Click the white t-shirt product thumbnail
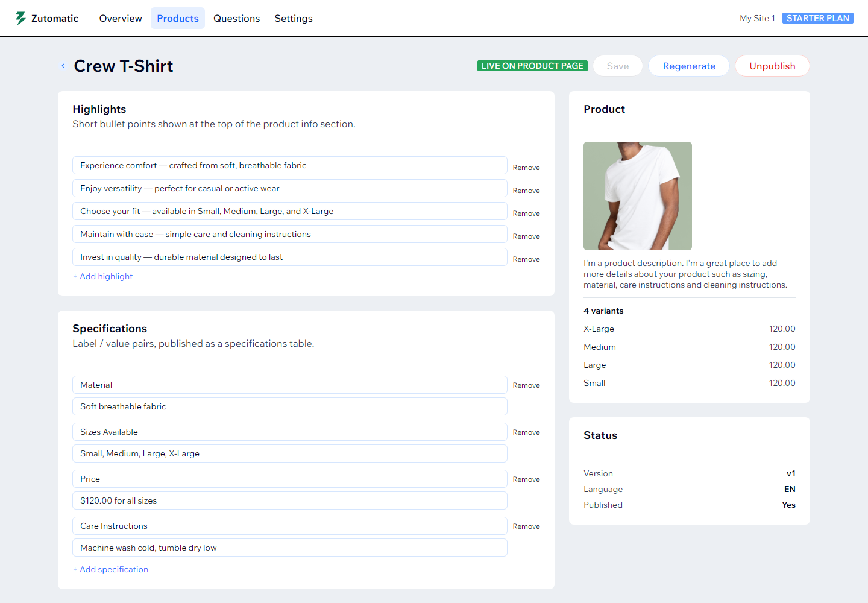Image resolution: width=868 pixels, height=603 pixels. point(638,196)
